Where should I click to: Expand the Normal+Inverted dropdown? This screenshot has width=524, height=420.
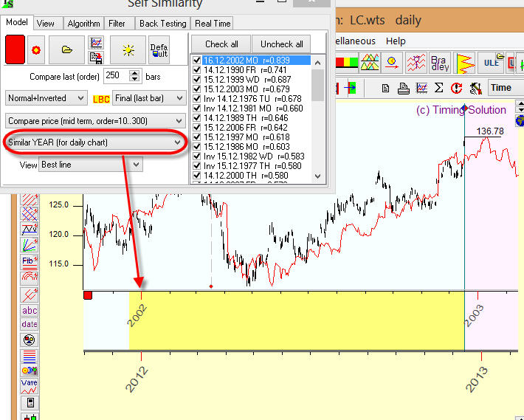[46, 98]
